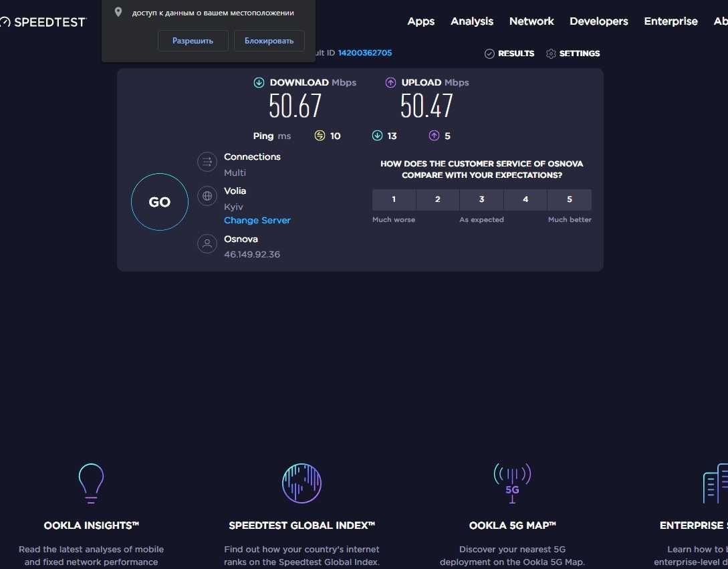The height and width of the screenshot is (569, 728).
Task: Click the download speed value 50.67
Action: click(295, 106)
